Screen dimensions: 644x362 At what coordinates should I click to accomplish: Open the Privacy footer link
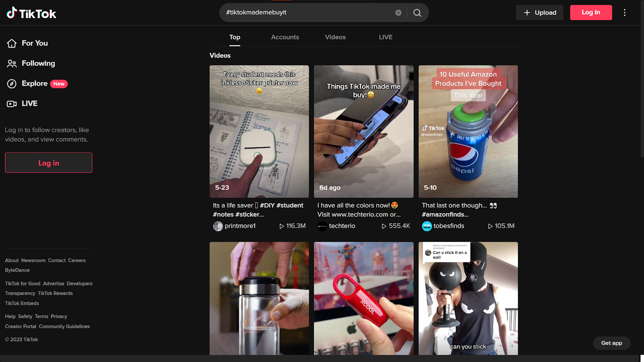pyautogui.click(x=59, y=317)
